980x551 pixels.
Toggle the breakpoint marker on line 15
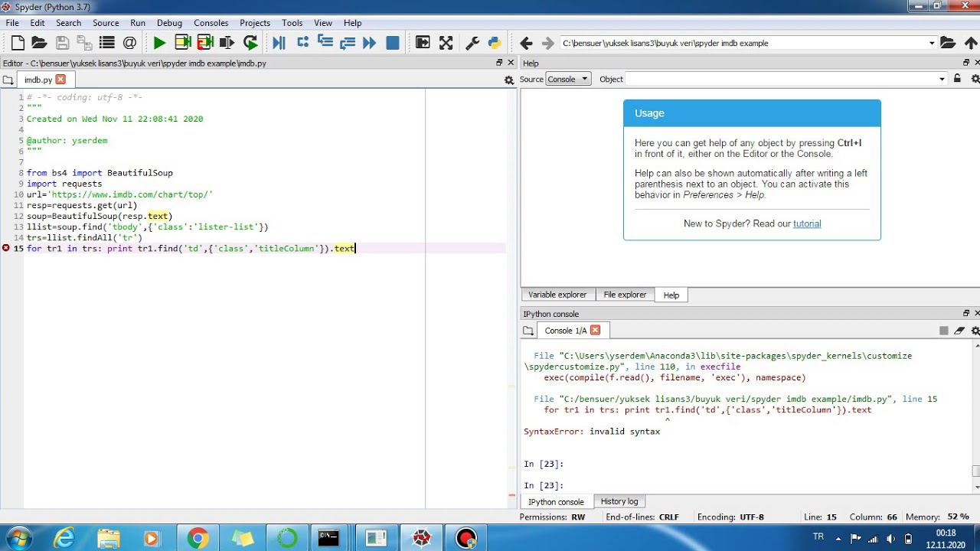click(x=6, y=248)
